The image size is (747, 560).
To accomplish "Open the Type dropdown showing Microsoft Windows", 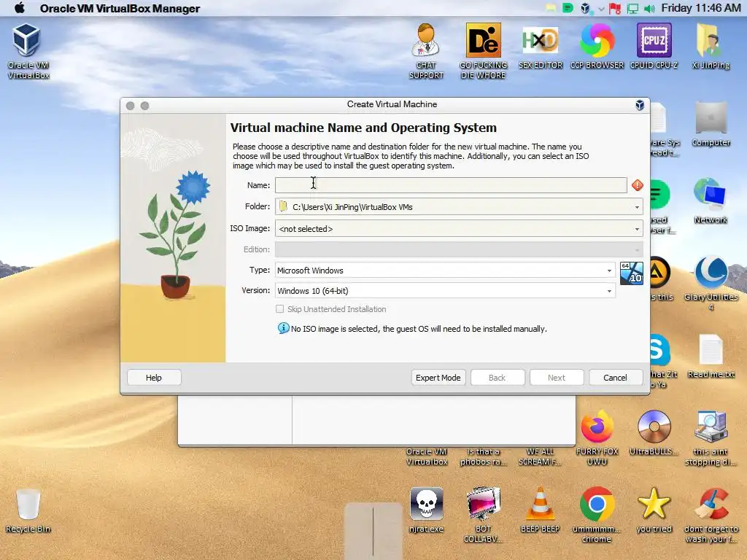I will [x=445, y=271].
